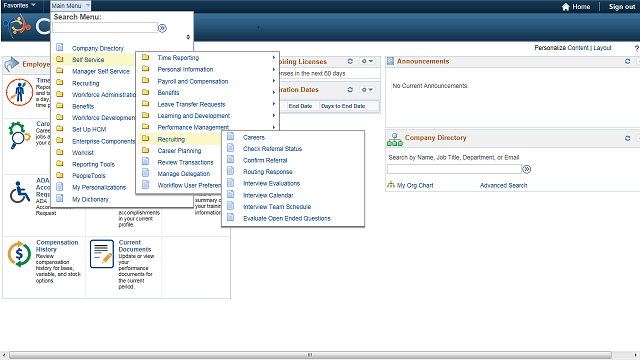This screenshot has height=360, width=640.
Task: Open the Careers page
Action: pyautogui.click(x=253, y=138)
